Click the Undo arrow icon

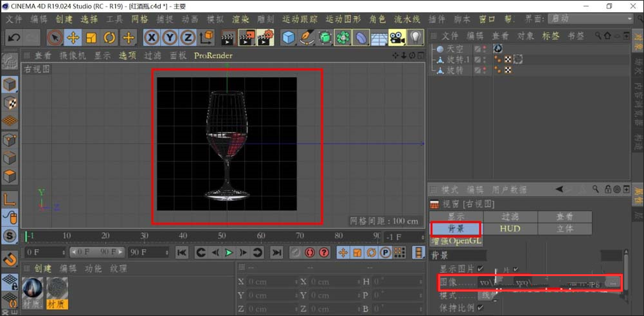coord(14,38)
